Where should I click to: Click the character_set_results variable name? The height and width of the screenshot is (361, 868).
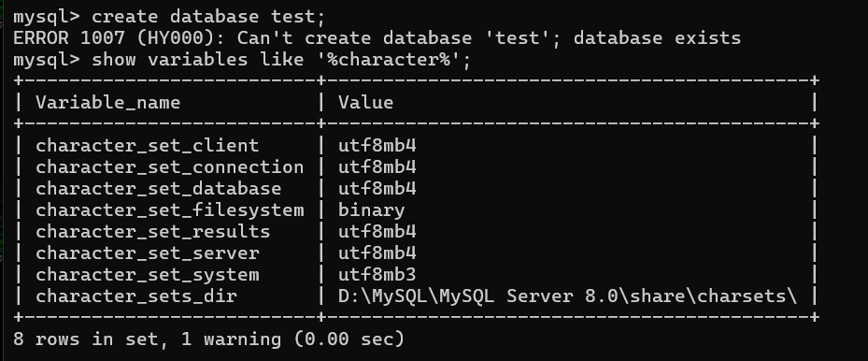(153, 231)
